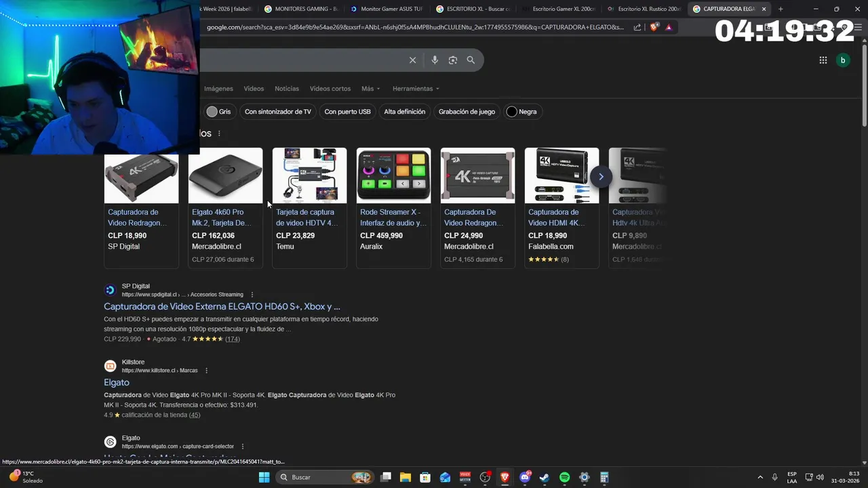Open 'Capturadora de Video Externa ELGATO HD60 S+' link
868x488 pixels.
click(222, 306)
